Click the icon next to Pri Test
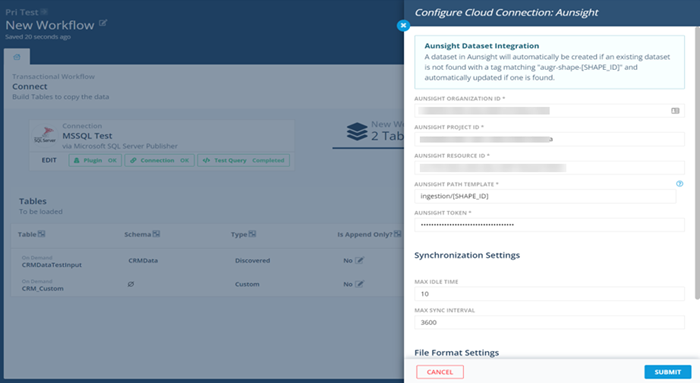The width and height of the screenshot is (700, 383). (x=44, y=12)
